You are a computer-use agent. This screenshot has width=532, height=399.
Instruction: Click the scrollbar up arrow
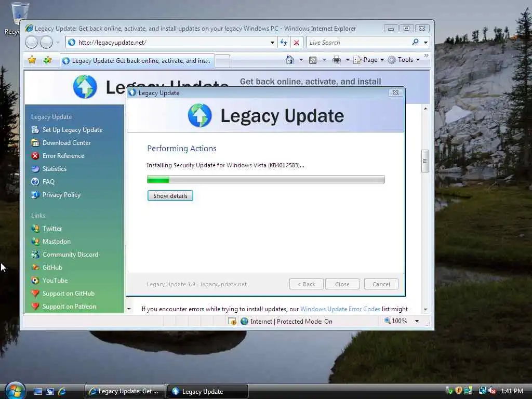pos(425,109)
